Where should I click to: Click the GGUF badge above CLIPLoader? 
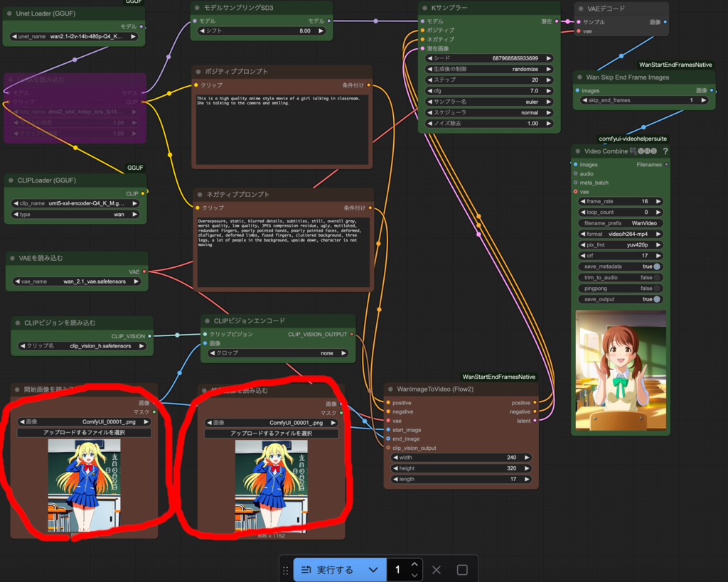click(135, 168)
